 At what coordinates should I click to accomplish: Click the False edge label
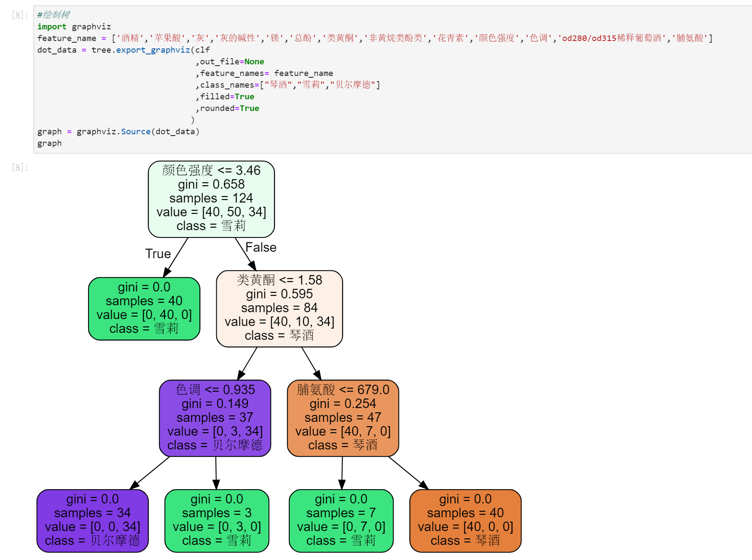pyautogui.click(x=261, y=247)
